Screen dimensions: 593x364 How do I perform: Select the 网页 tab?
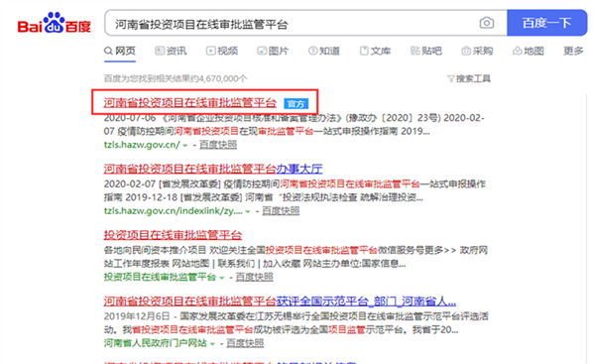click(x=120, y=51)
